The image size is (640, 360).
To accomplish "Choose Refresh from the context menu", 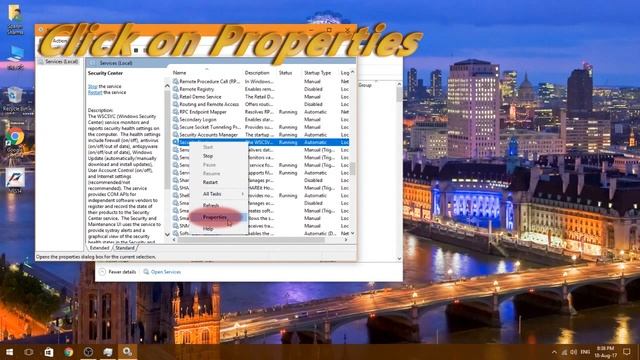I will 211,205.
